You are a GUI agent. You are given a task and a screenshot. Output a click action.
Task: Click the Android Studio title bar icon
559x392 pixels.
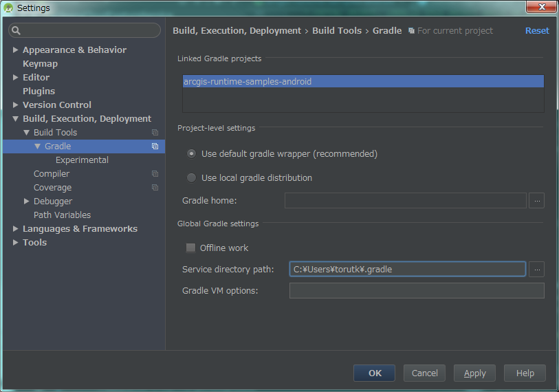8,8
